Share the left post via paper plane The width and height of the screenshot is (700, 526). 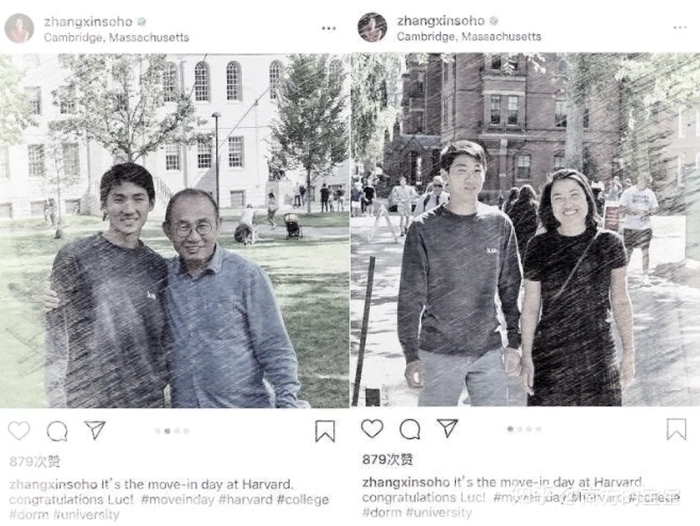95,430
